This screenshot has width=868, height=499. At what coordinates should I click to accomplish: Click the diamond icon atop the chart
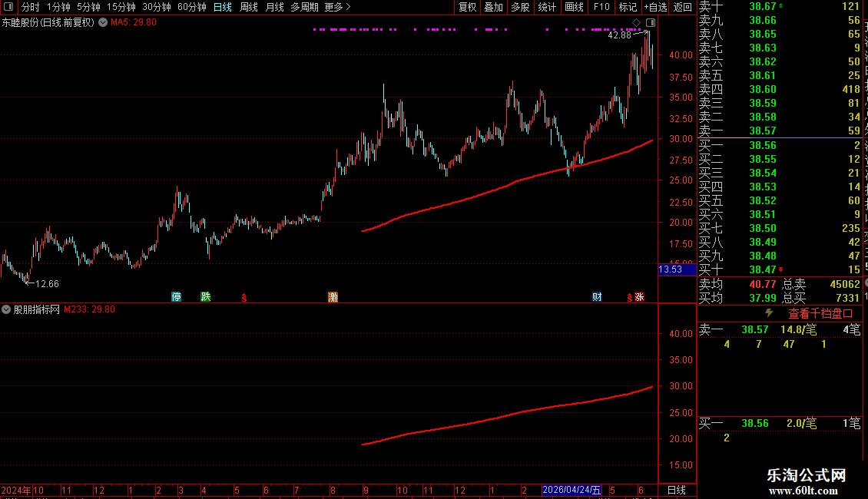click(x=637, y=23)
